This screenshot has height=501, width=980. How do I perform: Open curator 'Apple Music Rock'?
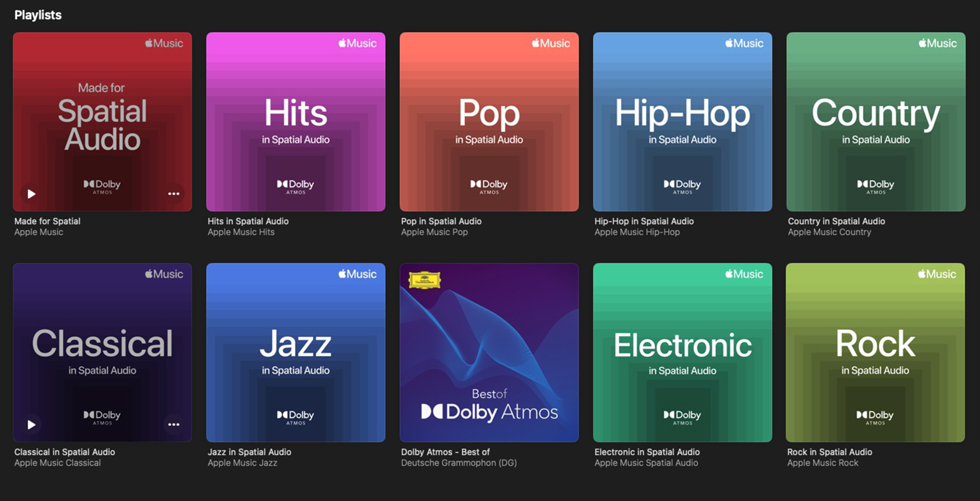click(x=822, y=463)
